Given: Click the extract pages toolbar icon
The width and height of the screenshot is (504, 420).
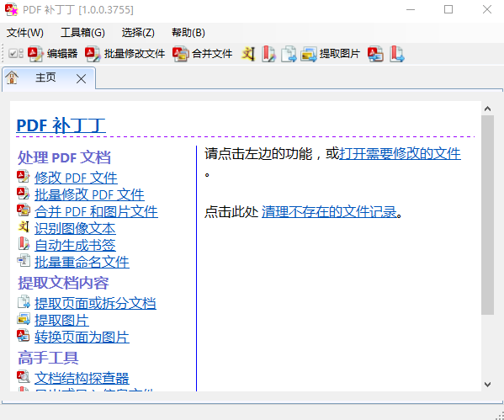Looking at the screenshot, I should coord(289,53).
